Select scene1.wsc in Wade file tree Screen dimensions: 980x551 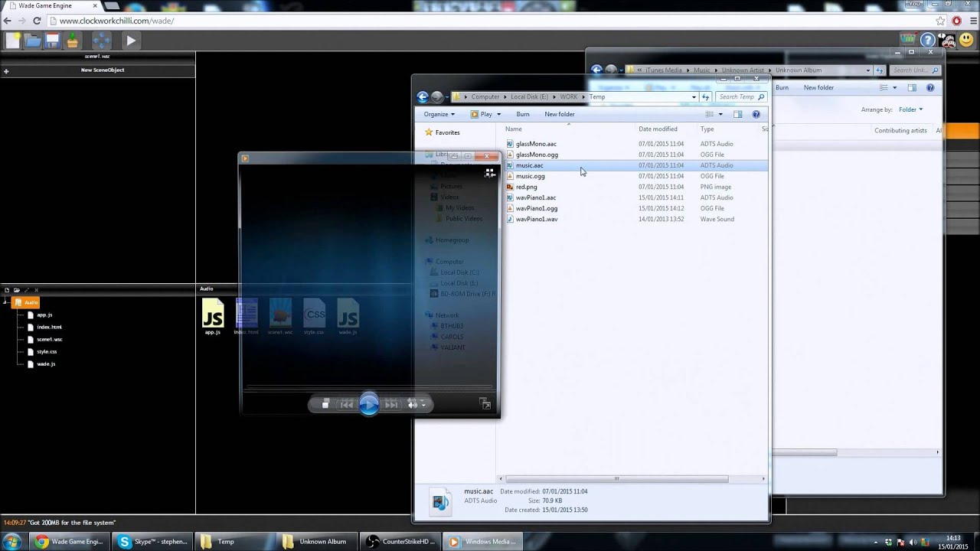tap(50, 339)
